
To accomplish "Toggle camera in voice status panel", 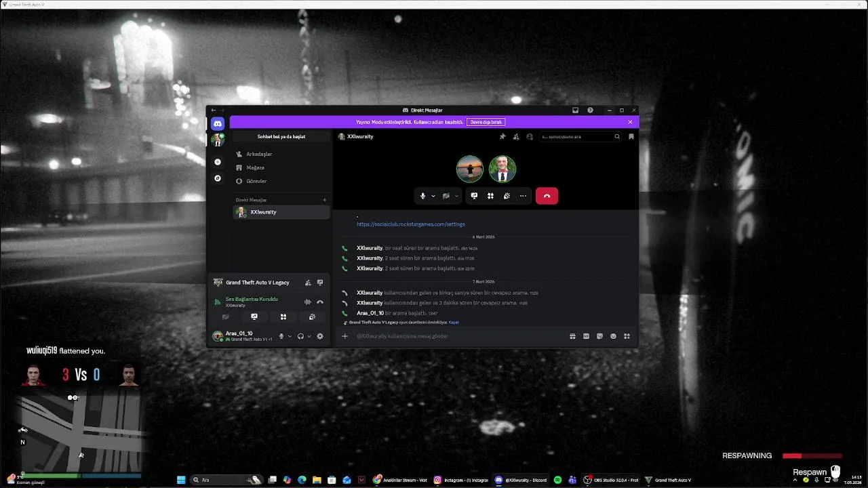I will pos(225,317).
